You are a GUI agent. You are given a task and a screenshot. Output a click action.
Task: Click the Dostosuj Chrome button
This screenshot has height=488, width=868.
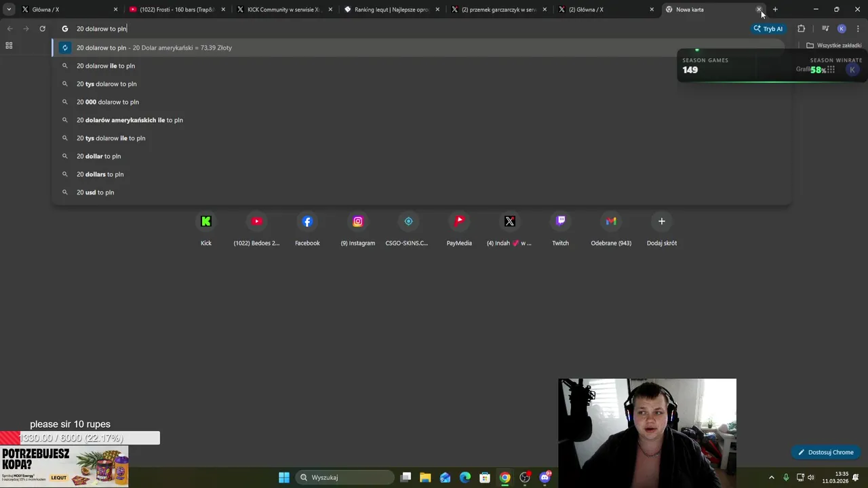pyautogui.click(x=825, y=452)
